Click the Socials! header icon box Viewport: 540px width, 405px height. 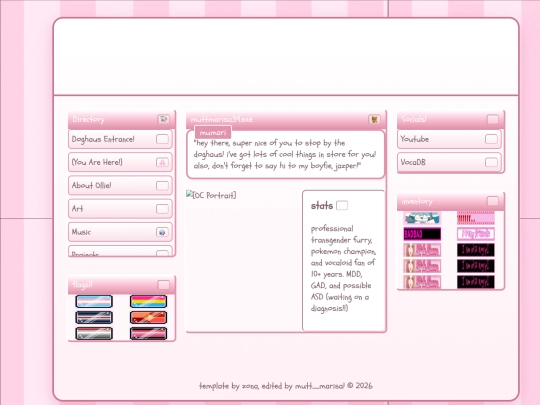[x=493, y=119]
